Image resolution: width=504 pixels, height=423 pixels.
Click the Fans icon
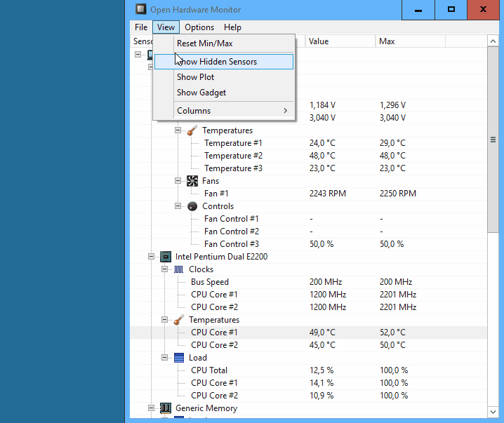click(x=192, y=181)
